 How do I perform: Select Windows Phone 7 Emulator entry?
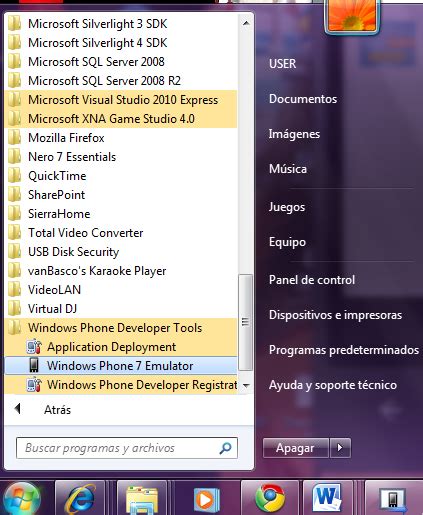[121, 366]
